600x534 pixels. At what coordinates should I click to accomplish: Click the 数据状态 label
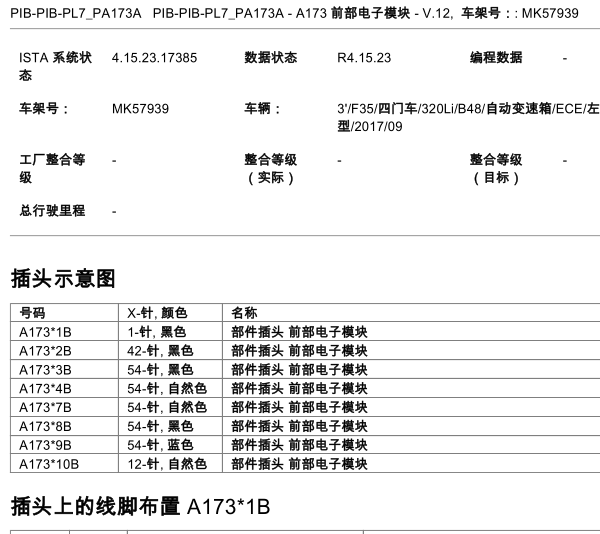[x=271, y=58]
